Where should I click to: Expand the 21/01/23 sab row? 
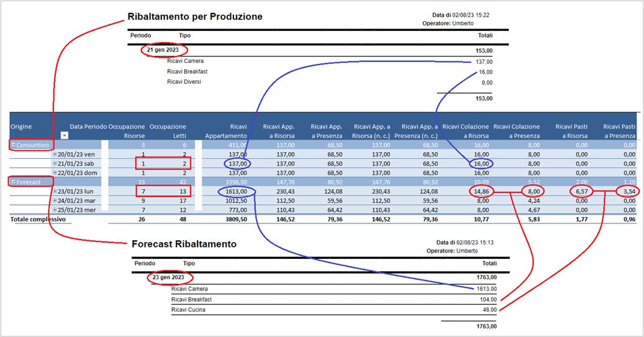pos(55,163)
